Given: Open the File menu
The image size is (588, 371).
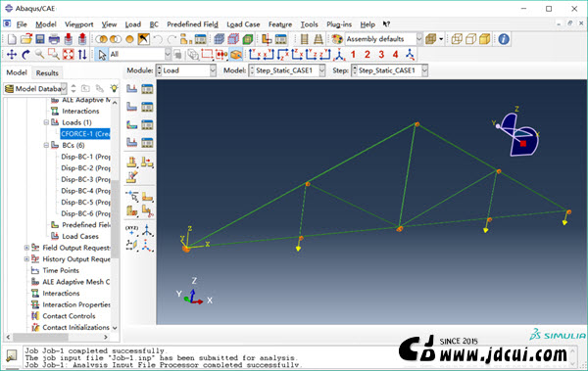Looking at the screenshot, I should coord(22,24).
